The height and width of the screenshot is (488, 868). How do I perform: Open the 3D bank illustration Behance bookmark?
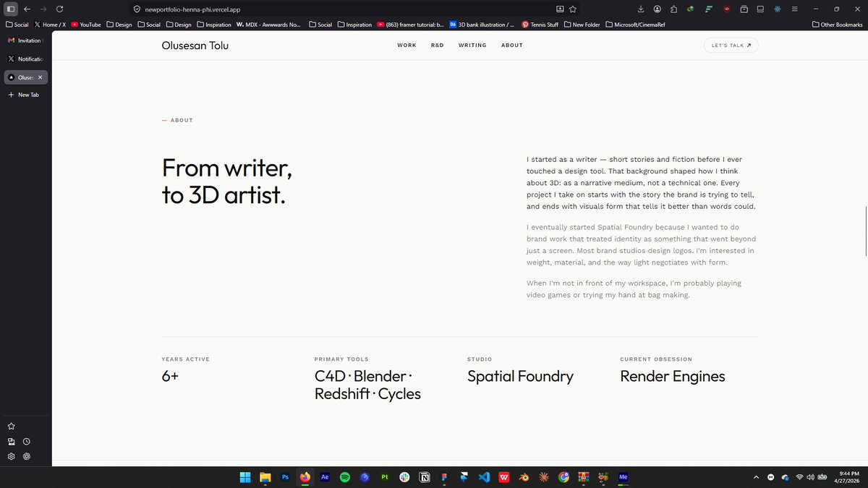482,24
